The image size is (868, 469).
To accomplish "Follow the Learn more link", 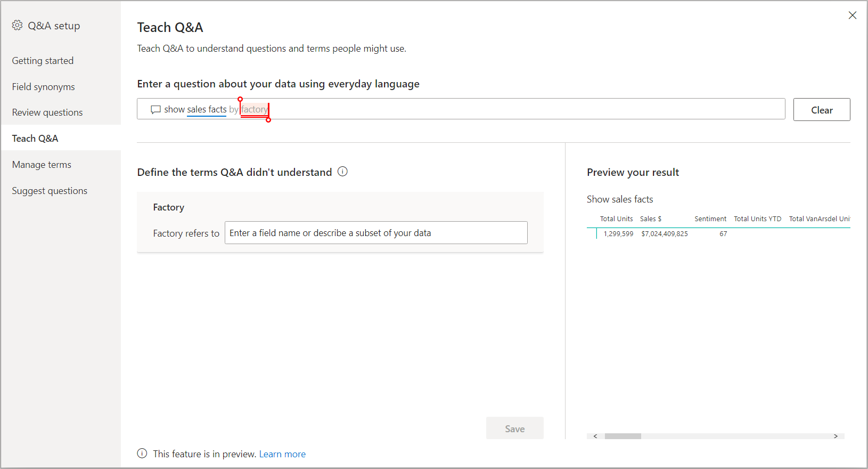I will tap(282, 454).
